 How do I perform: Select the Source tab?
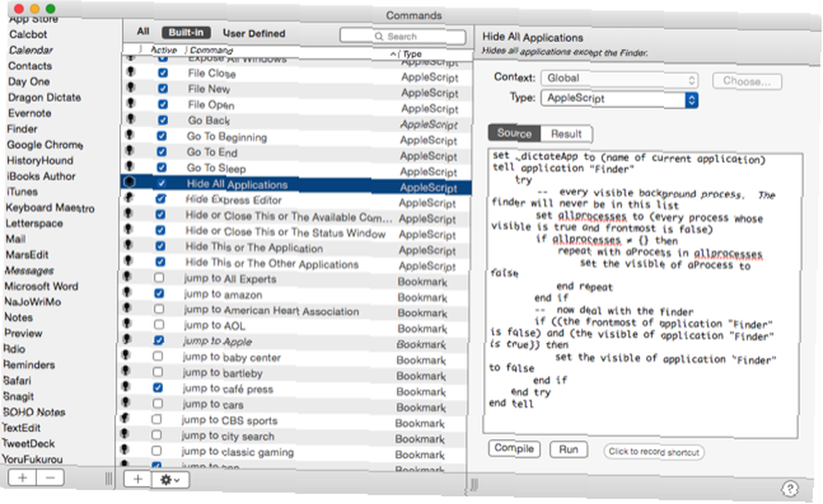pyautogui.click(x=514, y=133)
